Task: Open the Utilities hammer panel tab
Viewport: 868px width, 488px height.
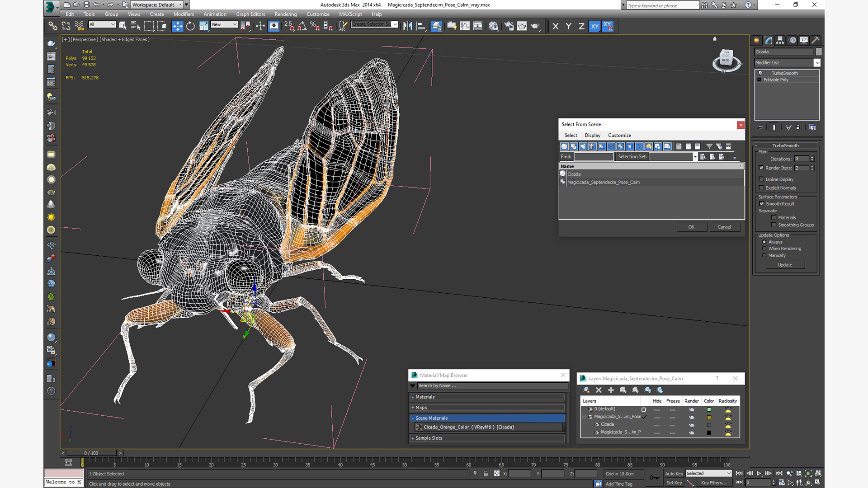Action: click(x=816, y=40)
